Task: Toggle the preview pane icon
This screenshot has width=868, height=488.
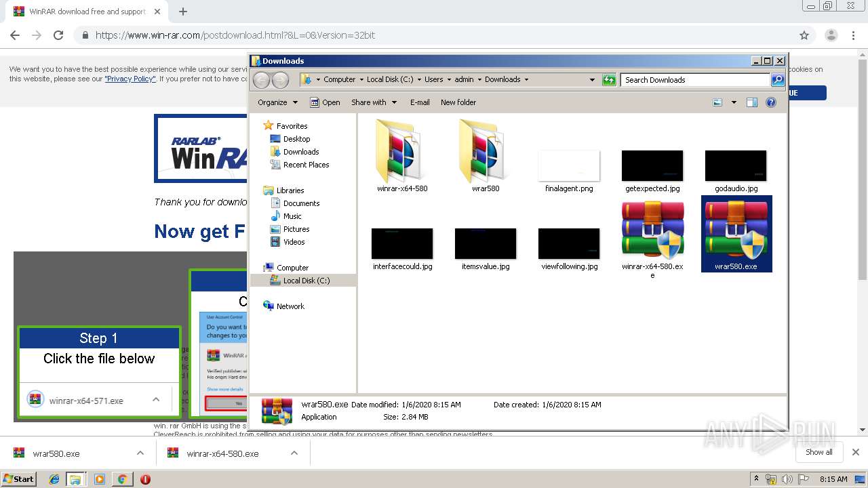Action: tap(751, 102)
